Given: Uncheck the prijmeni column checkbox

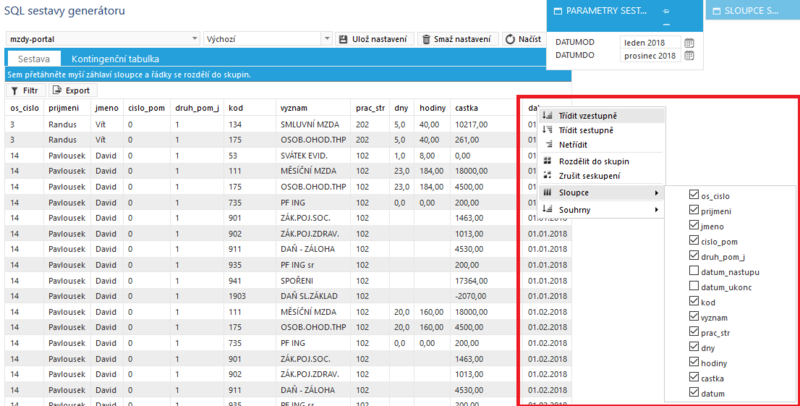Looking at the screenshot, I should click(x=693, y=210).
